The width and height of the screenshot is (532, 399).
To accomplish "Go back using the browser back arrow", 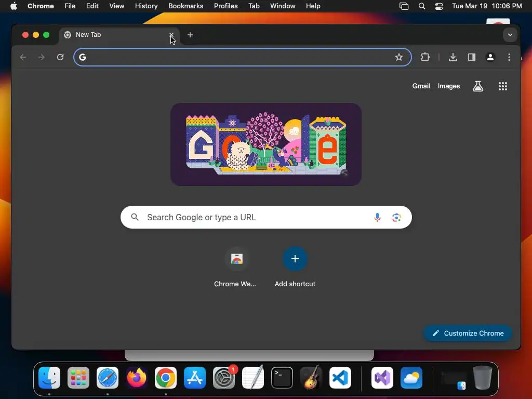I will [x=23, y=57].
